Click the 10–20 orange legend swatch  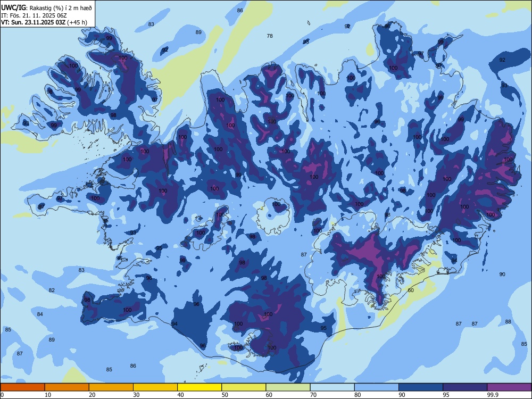(x=67, y=387)
